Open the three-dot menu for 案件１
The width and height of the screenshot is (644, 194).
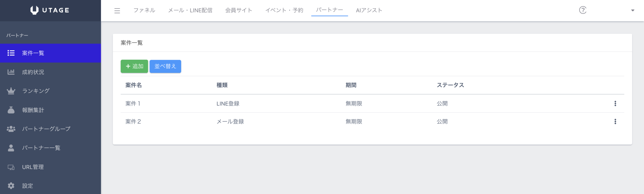pyautogui.click(x=615, y=104)
